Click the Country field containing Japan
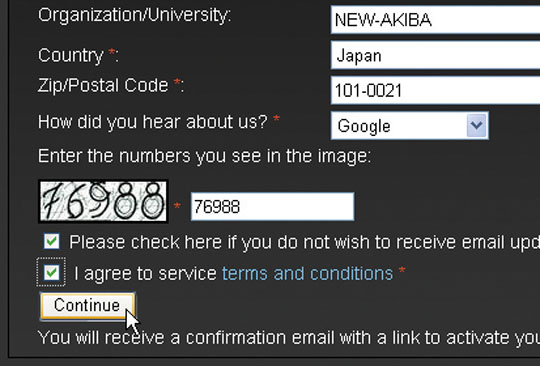This screenshot has width=540, height=366. click(435, 55)
